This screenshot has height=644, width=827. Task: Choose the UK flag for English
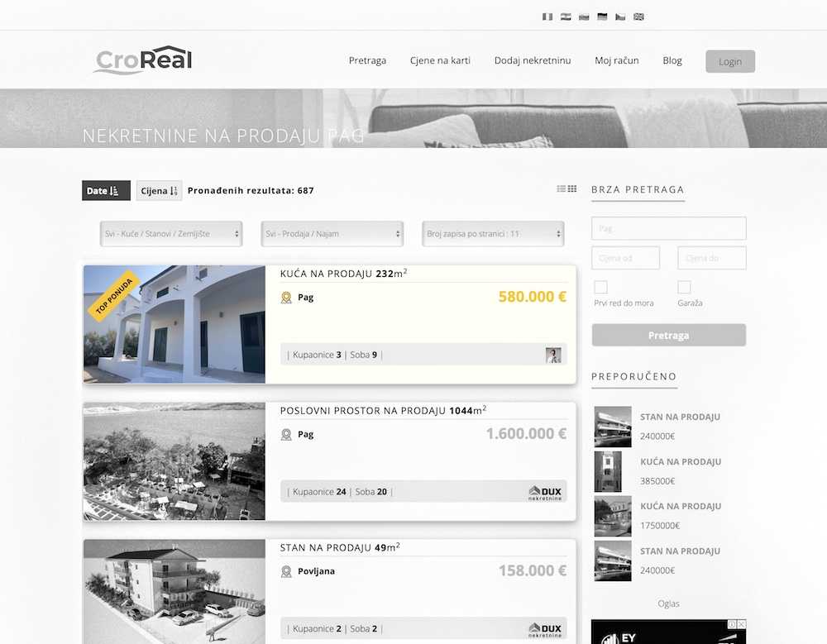click(x=638, y=17)
